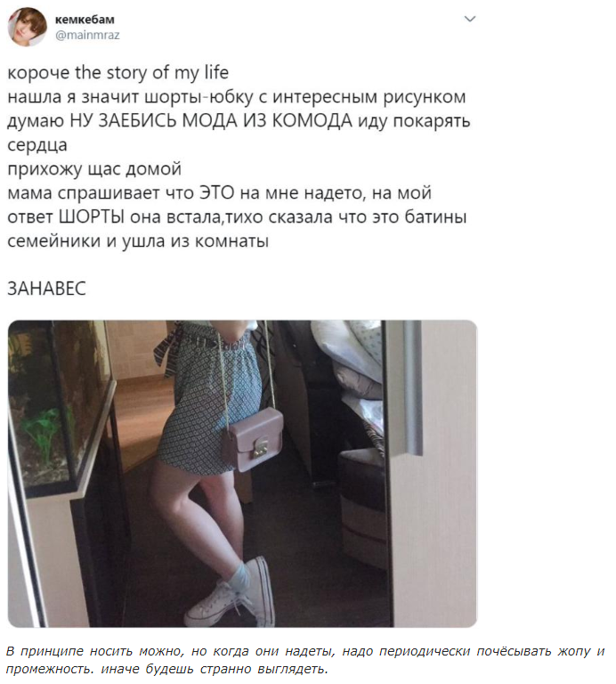The height and width of the screenshot is (684, 616).
Task: Select the line 'короче the story of my life'
Action: coord(118,72)
